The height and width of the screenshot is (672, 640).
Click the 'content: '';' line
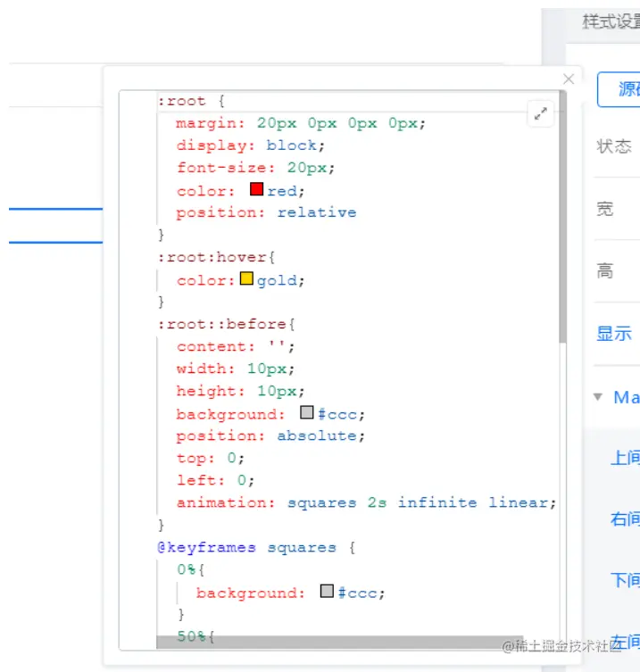(x=236, y=346)
